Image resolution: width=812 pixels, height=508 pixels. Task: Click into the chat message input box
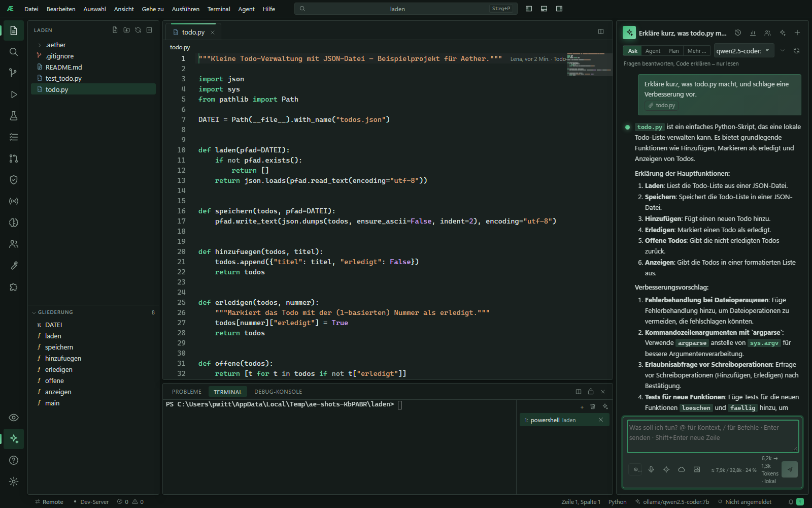[x=713, y=436]
